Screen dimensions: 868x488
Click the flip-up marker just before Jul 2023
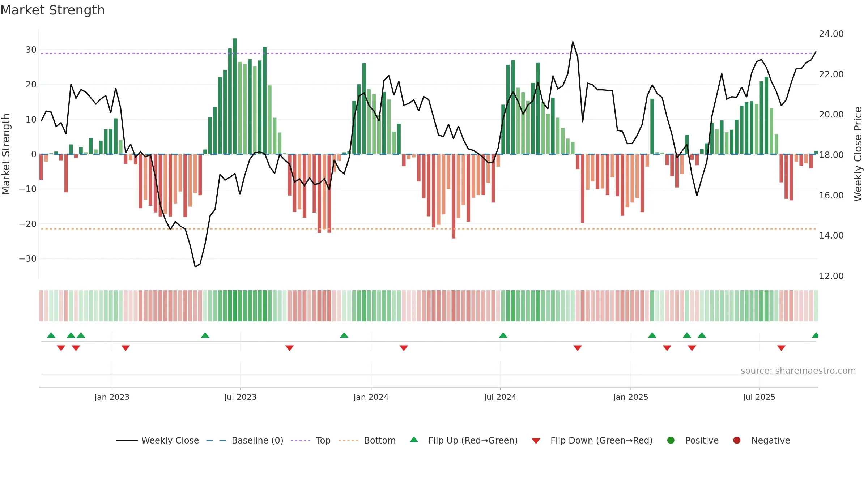(x=205, y=335)
